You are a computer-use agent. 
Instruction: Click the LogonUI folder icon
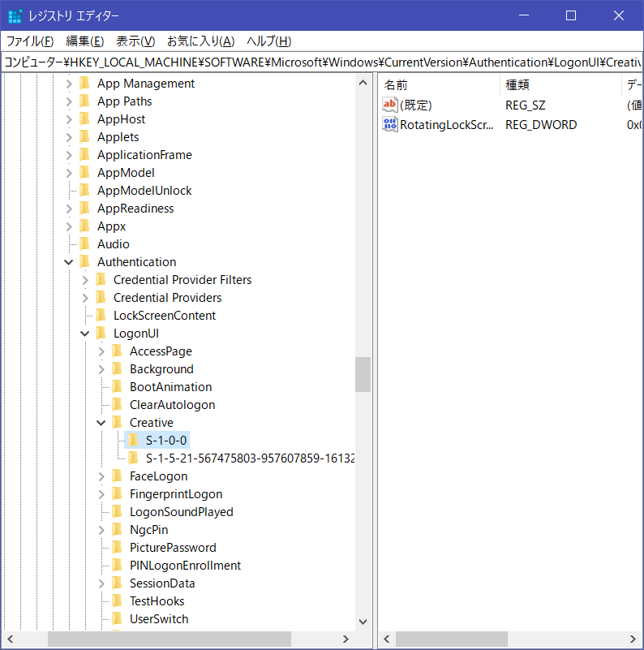coord(101,333)
